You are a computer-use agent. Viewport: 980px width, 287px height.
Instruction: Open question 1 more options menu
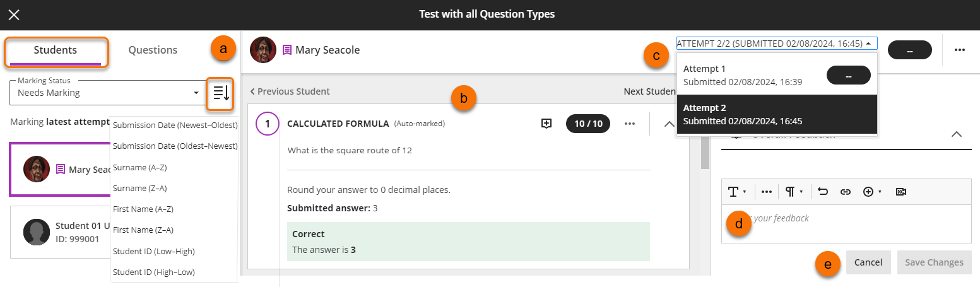[x=629, y=124]
